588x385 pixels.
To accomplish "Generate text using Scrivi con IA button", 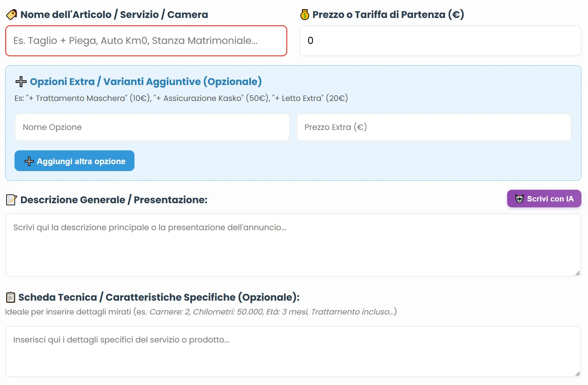I will tap(544, 199).
